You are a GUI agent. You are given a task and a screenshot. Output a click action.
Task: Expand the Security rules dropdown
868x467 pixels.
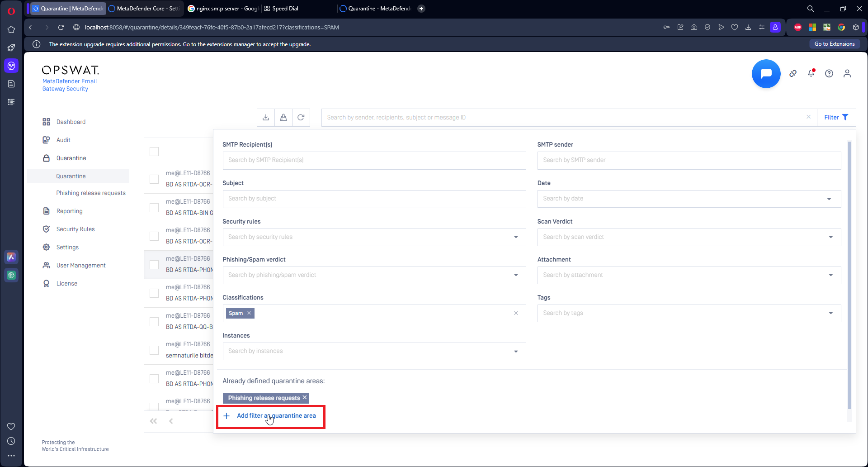pos(516,237)
